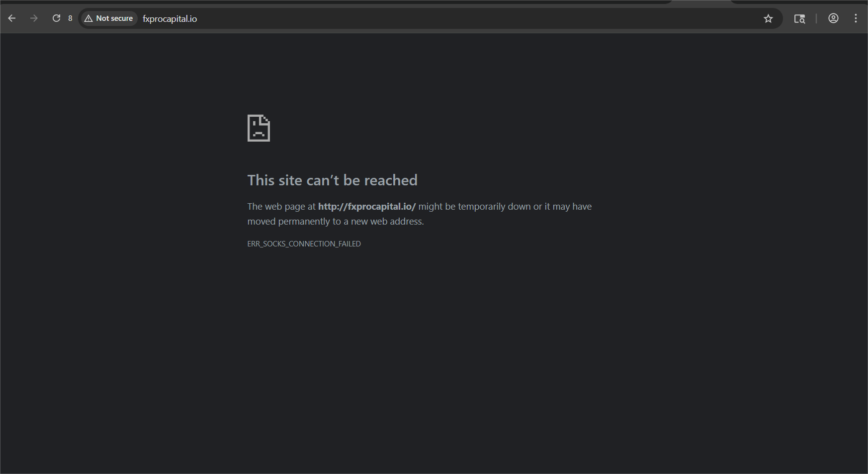The width and height of the screenshot is (868, 474).
Task: Bookmark this page with the star
Action: click(x=768, y=18)
